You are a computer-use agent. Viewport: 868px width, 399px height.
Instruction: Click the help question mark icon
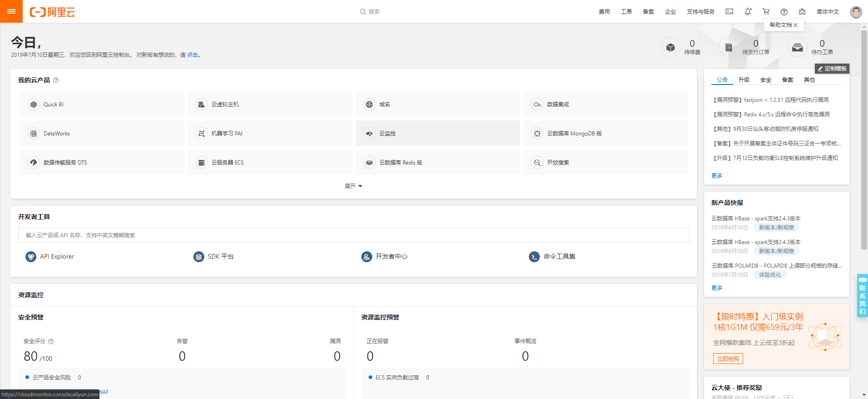(784, 12)
